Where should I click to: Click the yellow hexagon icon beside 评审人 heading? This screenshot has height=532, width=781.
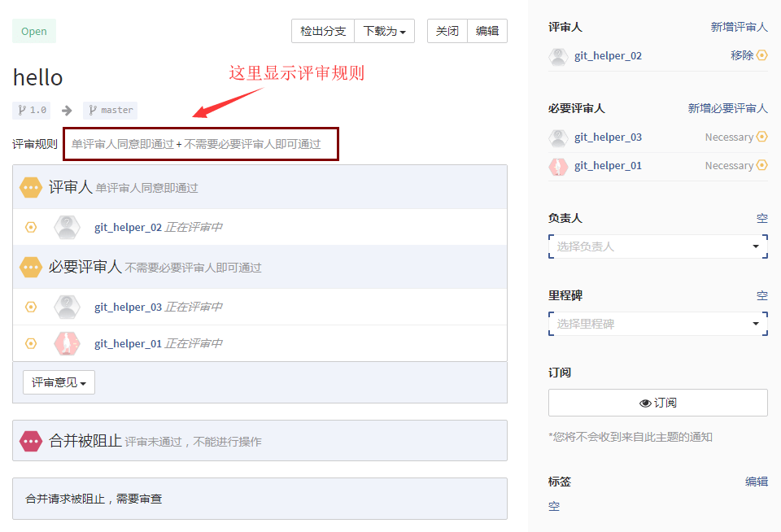tap(31, 187)
